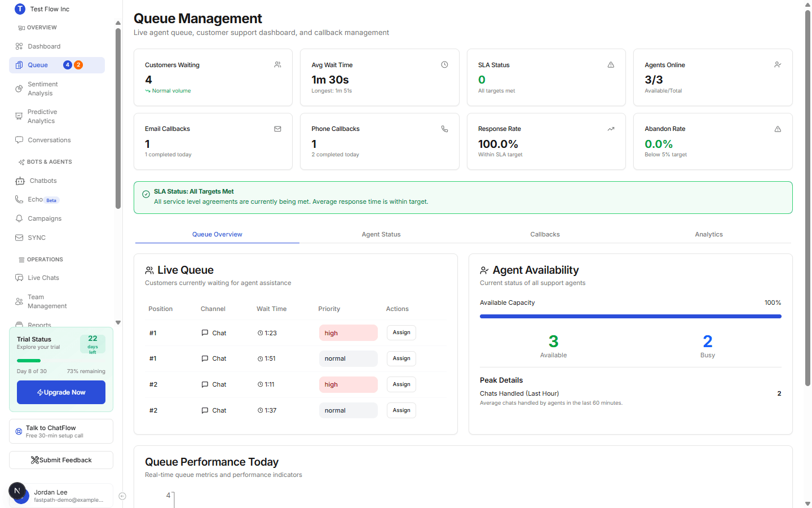The width and height of the screenshot is (812, 508).
Task: Click the Agent Availability heading icon
Action: (484, 270)
